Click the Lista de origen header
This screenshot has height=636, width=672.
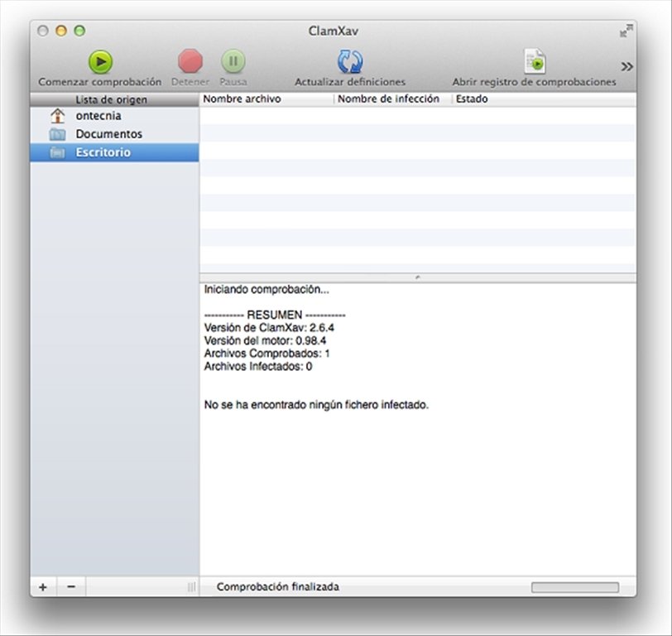[x=114, y=99]
